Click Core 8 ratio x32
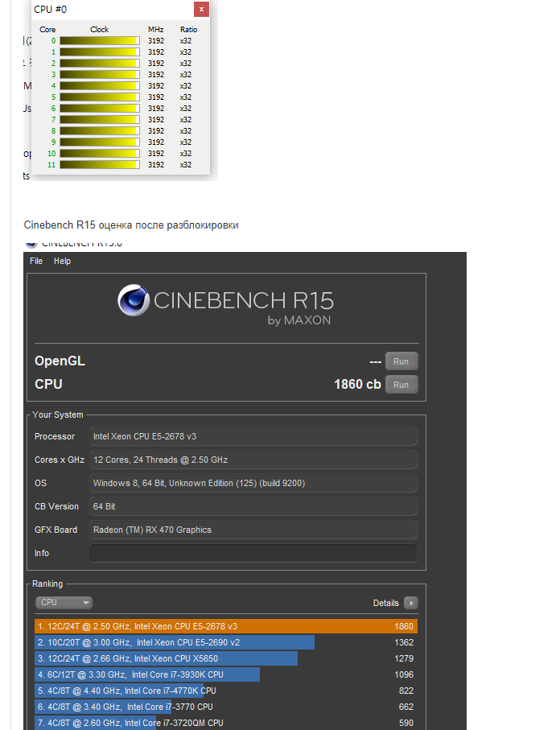Screen dimensions: 560x730 [186, 131]
